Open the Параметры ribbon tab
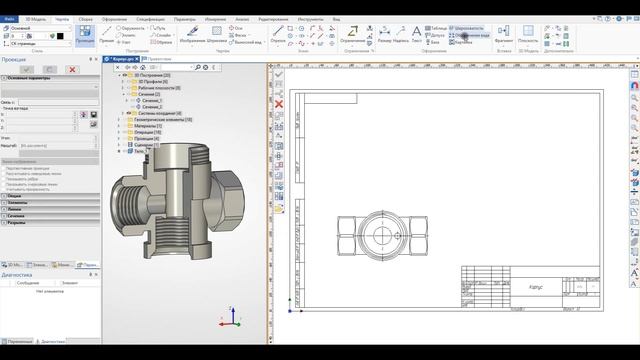Screen dimensions: 640x360 tap(184, 19)
